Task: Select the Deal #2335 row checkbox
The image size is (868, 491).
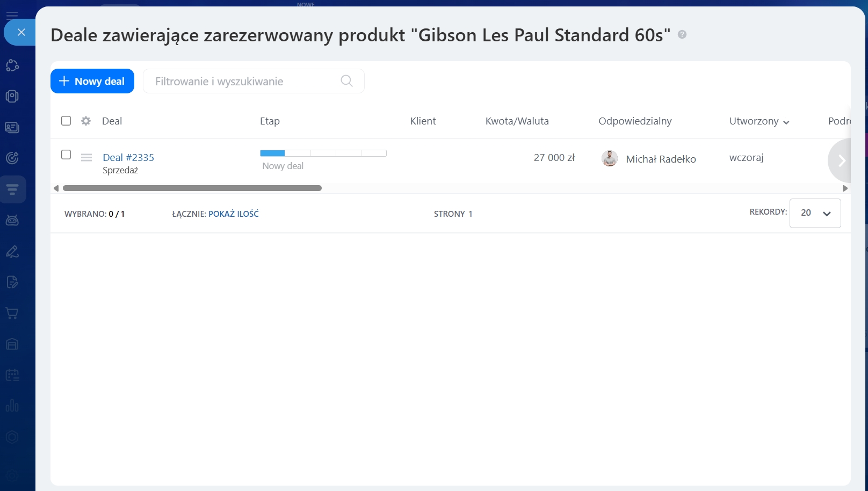Action: click(66, 155)
